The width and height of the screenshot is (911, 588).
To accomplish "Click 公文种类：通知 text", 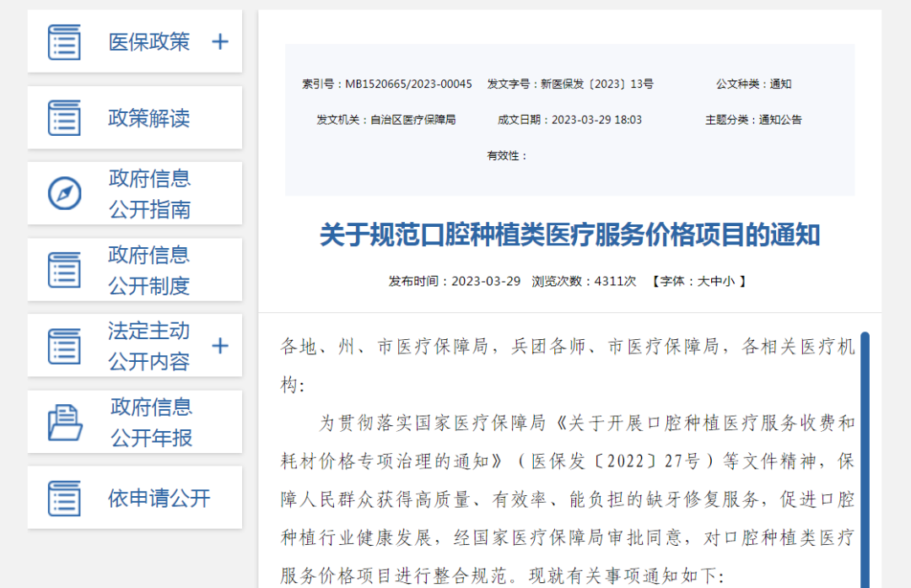I will pyautogui.click(x=753, y=84).
